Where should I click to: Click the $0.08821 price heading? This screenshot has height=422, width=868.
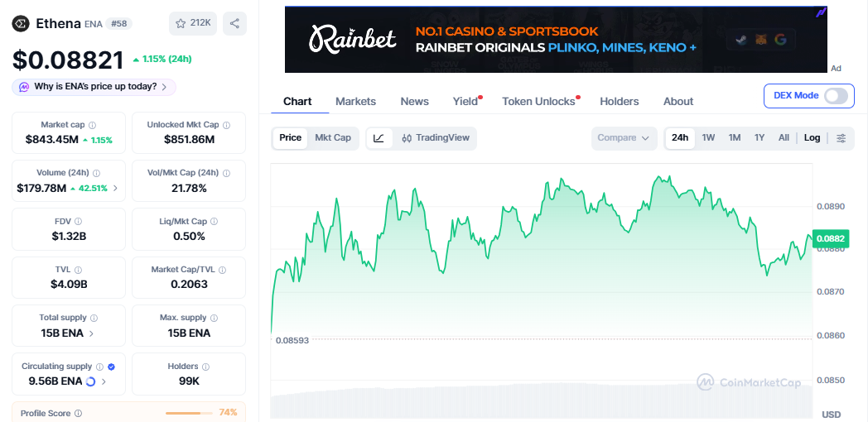(x=68, y=60)
